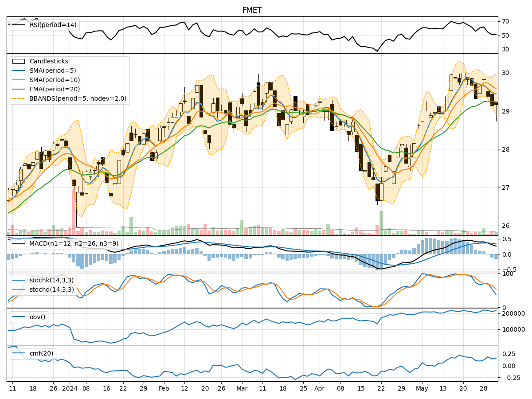Toggle the MACD(n1=12, n2=26, n3=9) legend entry
This screenshot has width=532, height=399.
(x=18, y=244)
